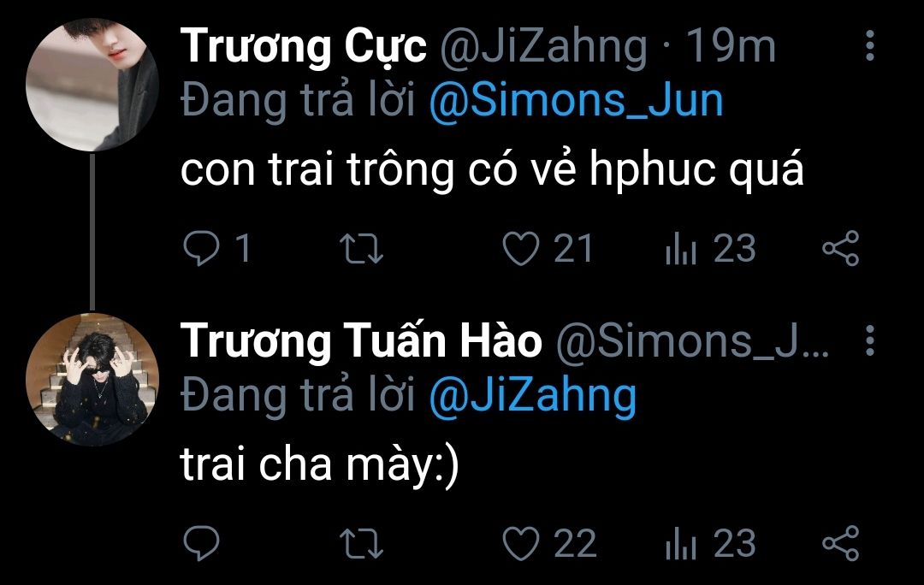Open more options for Trương Tuấn Hào's reply
The image size is (924, 585).
[x=870, y=341]
